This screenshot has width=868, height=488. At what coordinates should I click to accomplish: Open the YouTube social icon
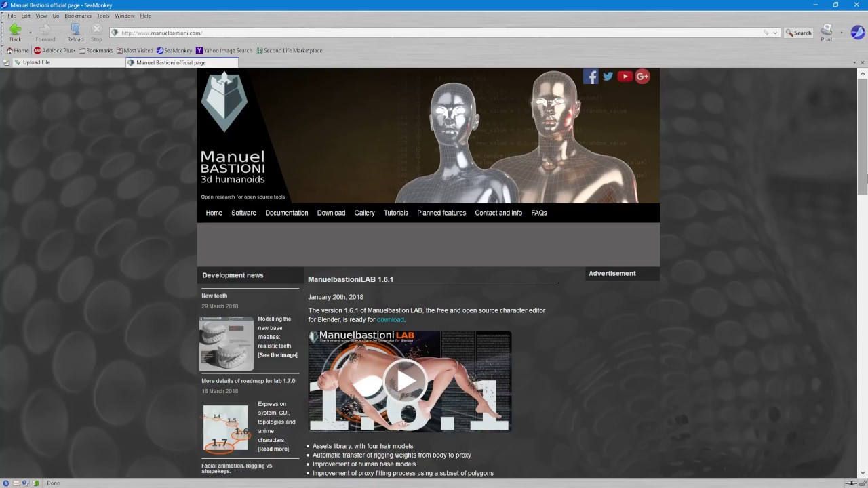625,77
